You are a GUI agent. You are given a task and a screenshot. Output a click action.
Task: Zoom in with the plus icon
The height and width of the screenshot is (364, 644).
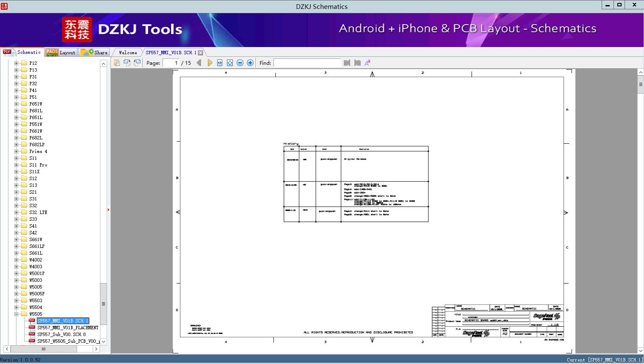(x=250, y=63)
